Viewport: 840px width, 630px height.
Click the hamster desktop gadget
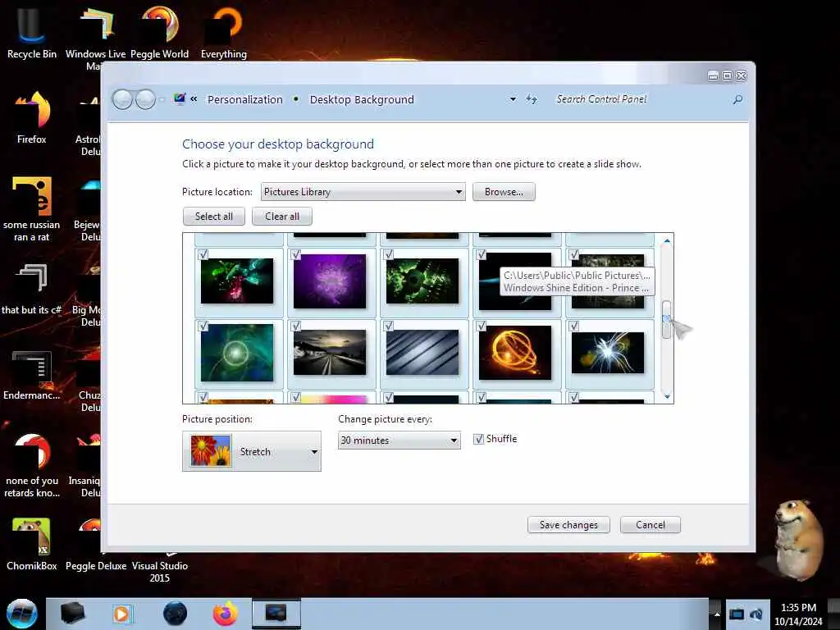tap(798, 541)
